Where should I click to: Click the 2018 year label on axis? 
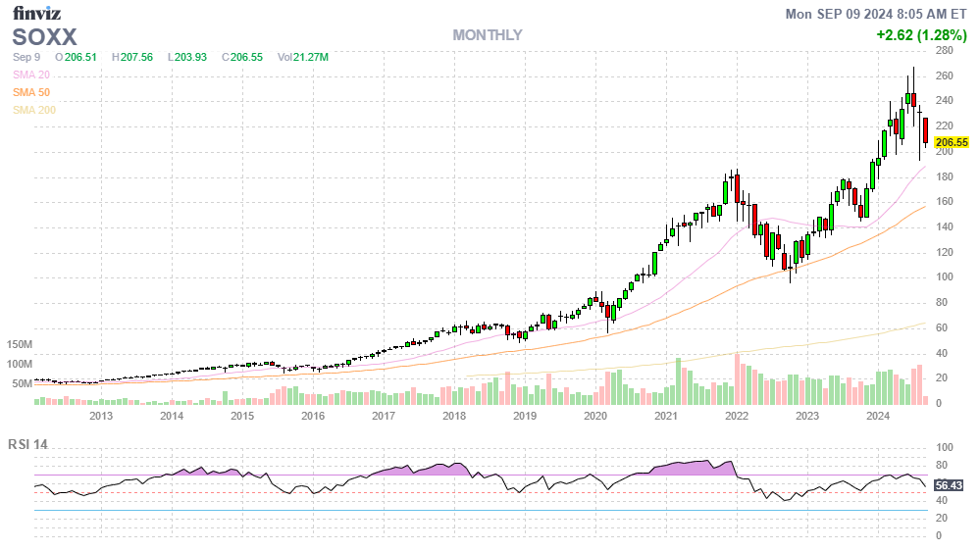pos(454,416)
